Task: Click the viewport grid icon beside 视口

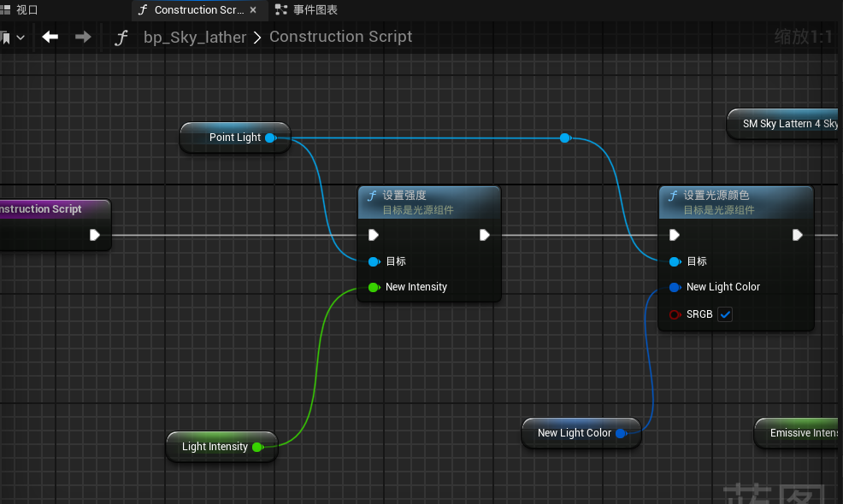Action: (x=5, y=9)
